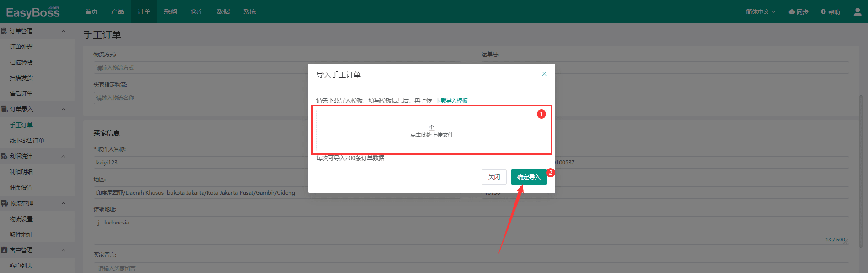This screenshot has width=868, height=273.
Task: Click the upload arrow icon in dialog
Action: click(x=432, y=127)
